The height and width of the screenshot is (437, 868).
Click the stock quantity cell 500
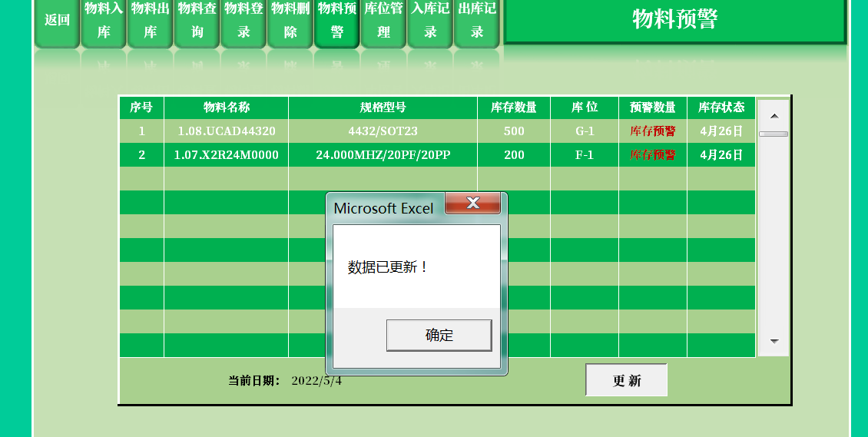[514, 131]
